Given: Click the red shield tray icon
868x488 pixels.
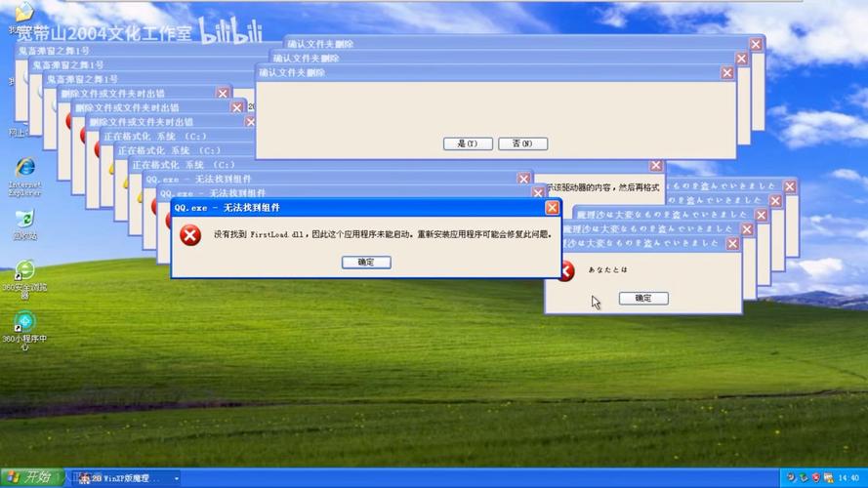Looking at the screenshot, I should (x=816, y=478).
